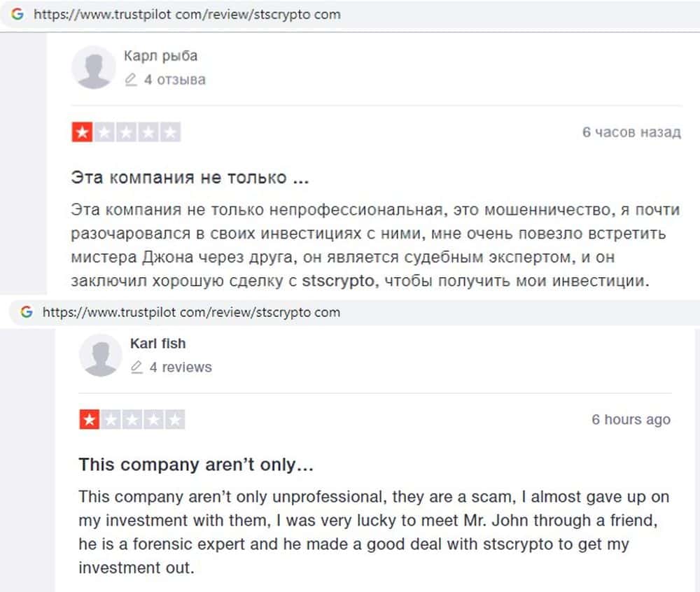Click the 4 отзыва review count
Image resolution: width=700 pixels, height=592 pixels.
tap(174, 80)
